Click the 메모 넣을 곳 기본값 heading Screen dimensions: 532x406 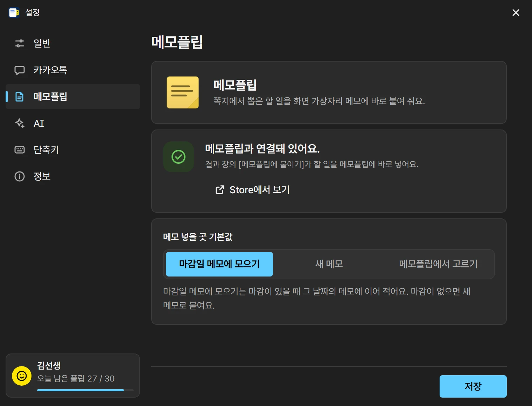tap(198, 237)
